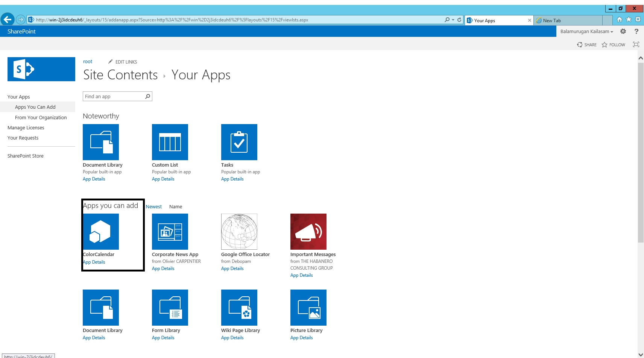
Task: Select the Tasks app tile
Action: tap(239, 142)
